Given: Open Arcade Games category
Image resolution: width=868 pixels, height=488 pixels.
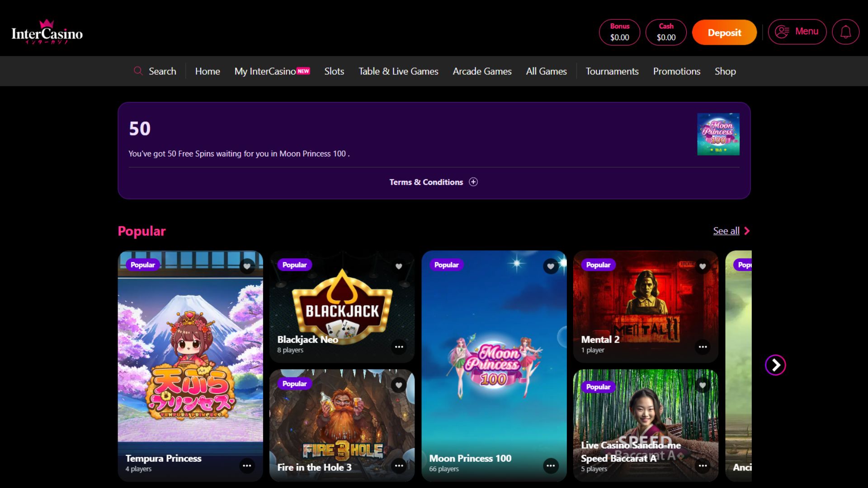Looking at the screenshot, I should coord(482,71).
